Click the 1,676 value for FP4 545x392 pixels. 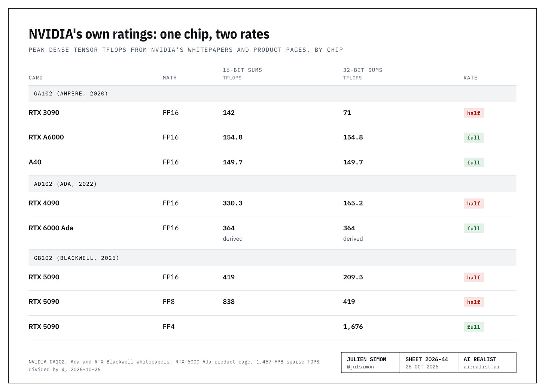pyautogui.click(x=353, y=327)
